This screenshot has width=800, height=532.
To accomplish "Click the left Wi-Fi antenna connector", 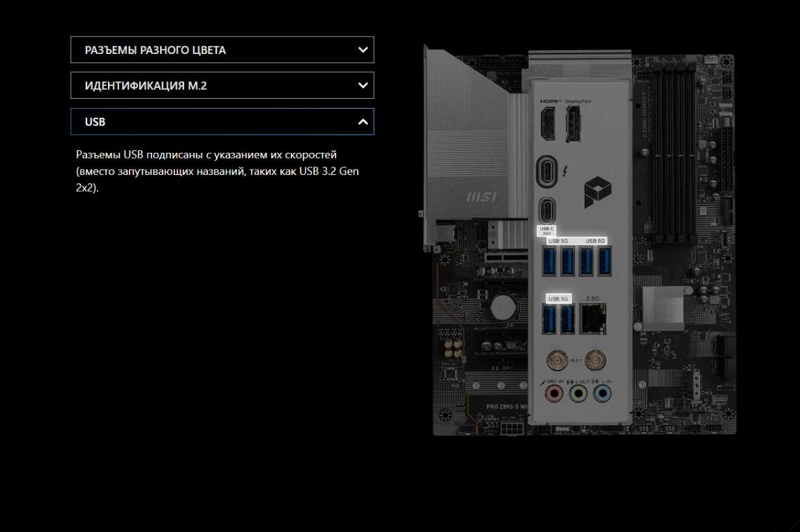I will [x=555, y=358].
